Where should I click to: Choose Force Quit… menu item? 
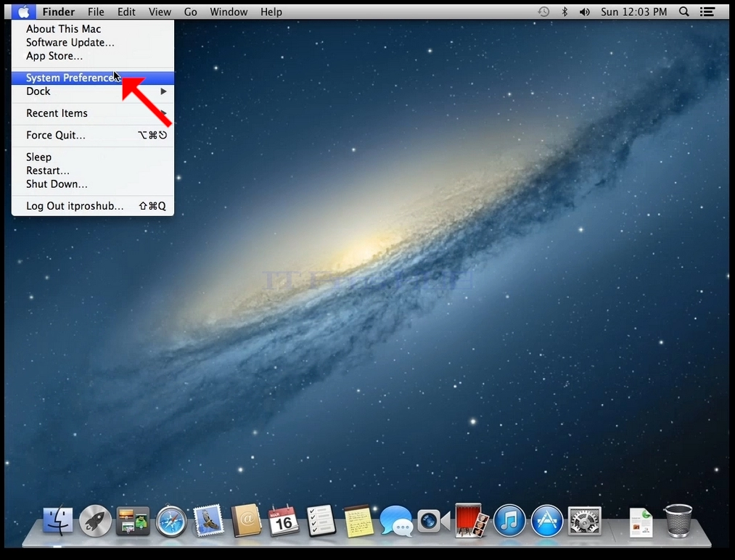pos(93,136)
